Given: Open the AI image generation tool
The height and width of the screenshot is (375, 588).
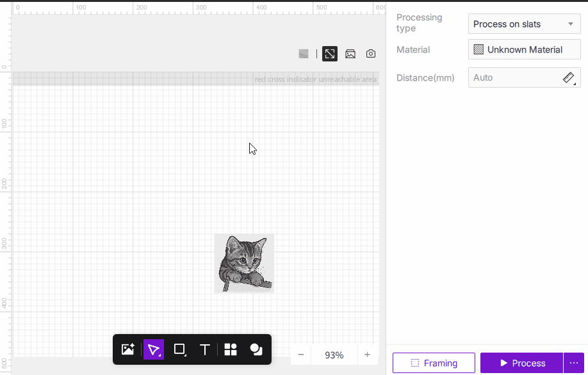Looking at the screenshot, I should pos(128,349).
